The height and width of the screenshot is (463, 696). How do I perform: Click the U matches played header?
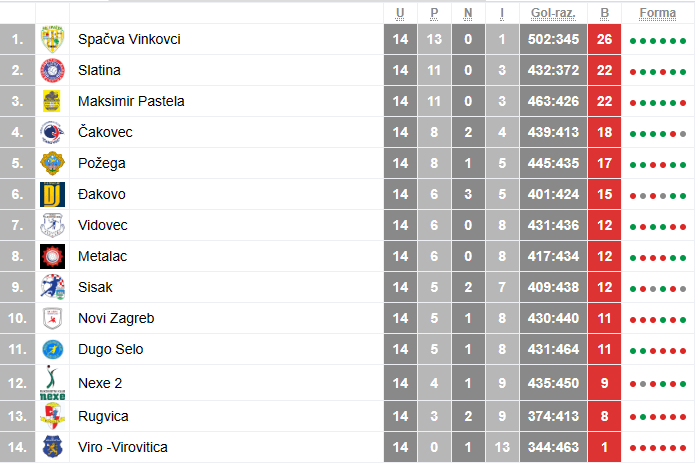coord(400,13)
